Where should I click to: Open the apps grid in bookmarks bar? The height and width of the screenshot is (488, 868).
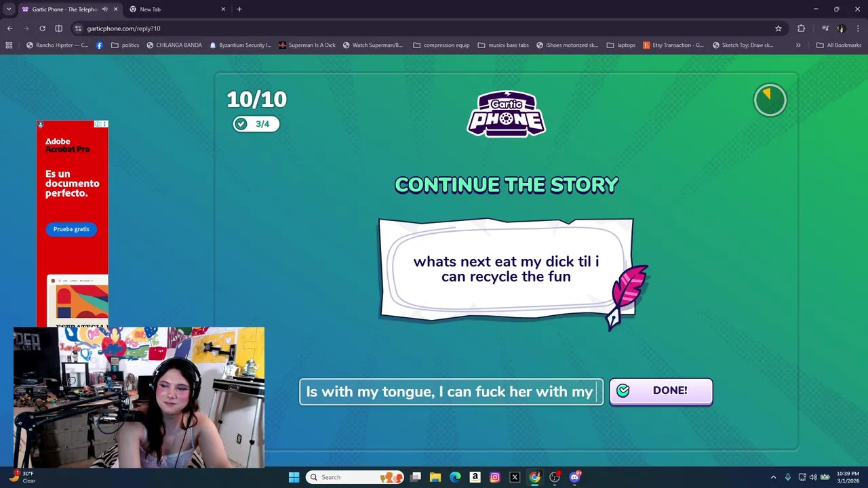click(x=9, y=45)
